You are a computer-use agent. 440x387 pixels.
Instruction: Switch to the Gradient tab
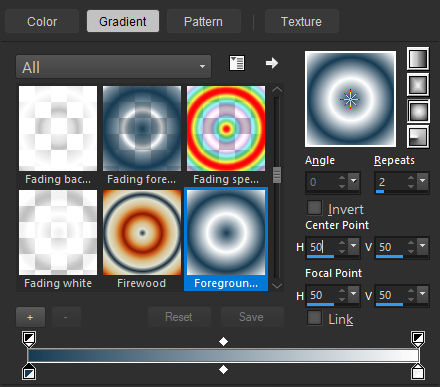click(123, 22)
